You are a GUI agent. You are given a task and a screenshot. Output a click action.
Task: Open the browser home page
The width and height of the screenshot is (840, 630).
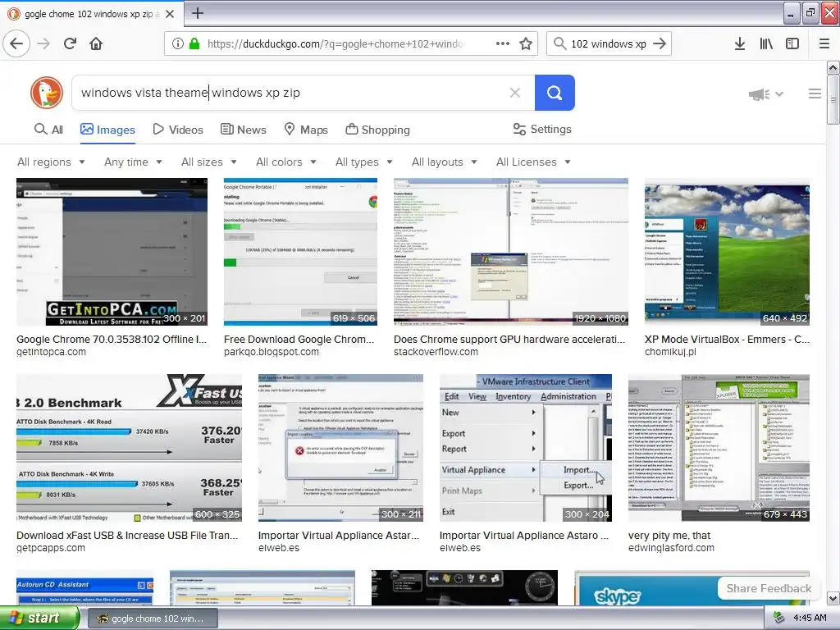[x=96, y=43]
